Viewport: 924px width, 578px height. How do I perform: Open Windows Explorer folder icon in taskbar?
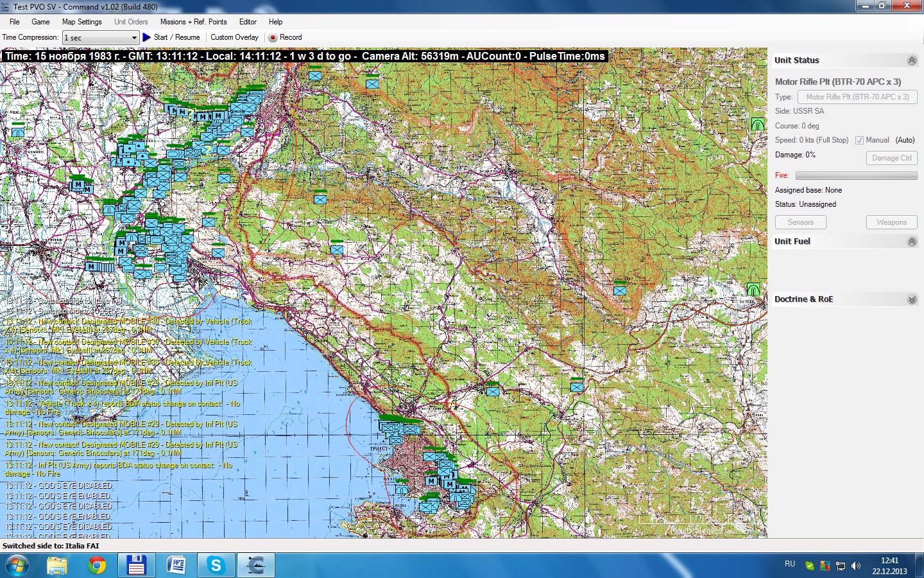[x=56, y=565]
